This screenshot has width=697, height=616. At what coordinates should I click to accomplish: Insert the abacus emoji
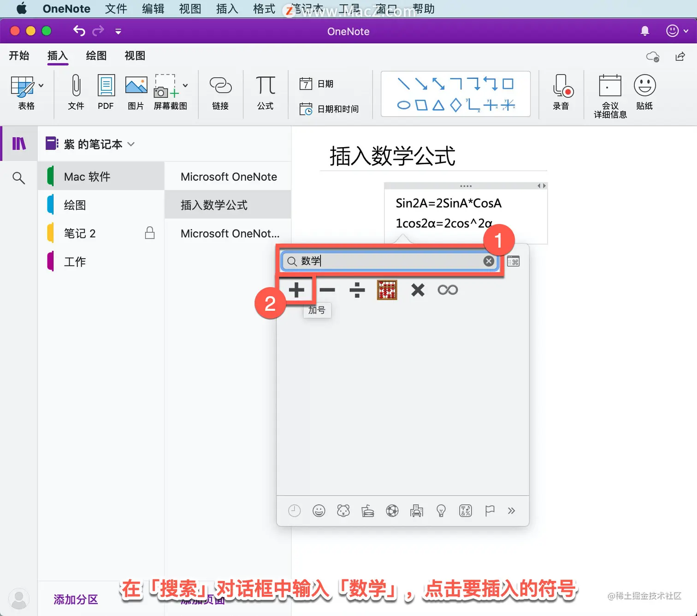[x=387, y=290]
